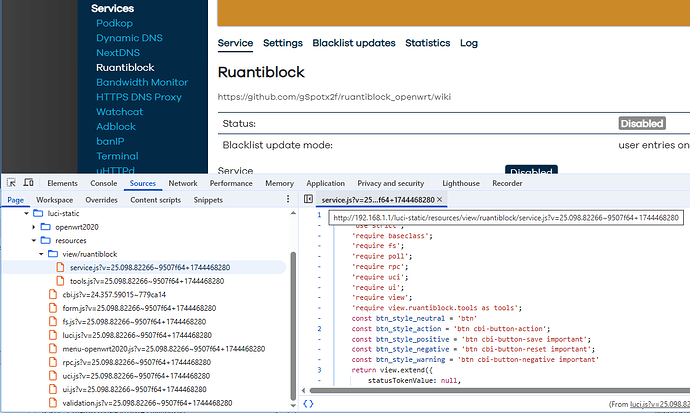This screenshot has width=690, height=413.
Task: Open Podkop in the Services menu
Action: pyautogui.click(x=114, y=23)
